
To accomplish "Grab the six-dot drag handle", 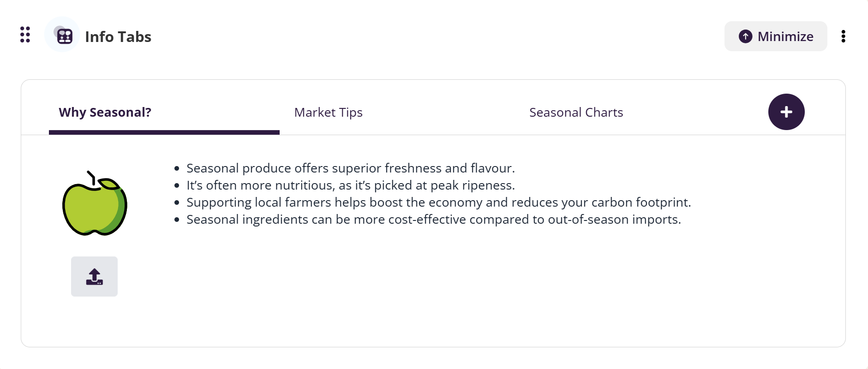I will pyautogui.click(x=25, y=35).
